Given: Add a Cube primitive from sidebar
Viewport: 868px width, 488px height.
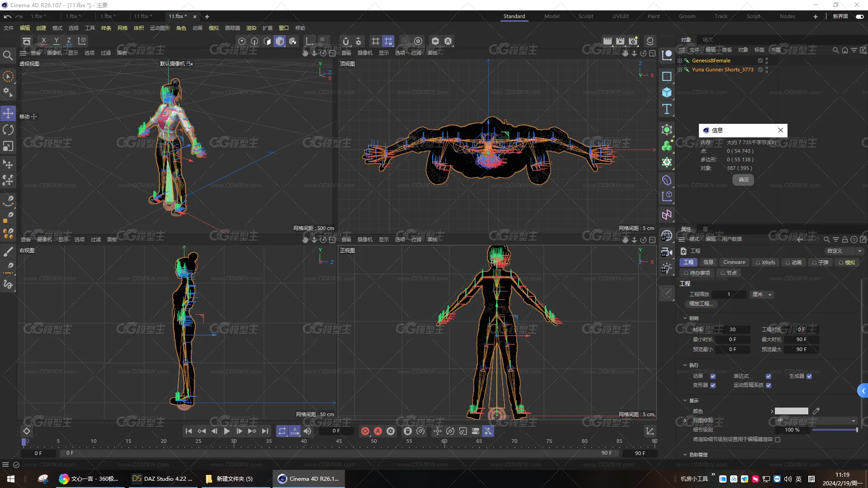Looking at the screenshot, I should 667,93.
